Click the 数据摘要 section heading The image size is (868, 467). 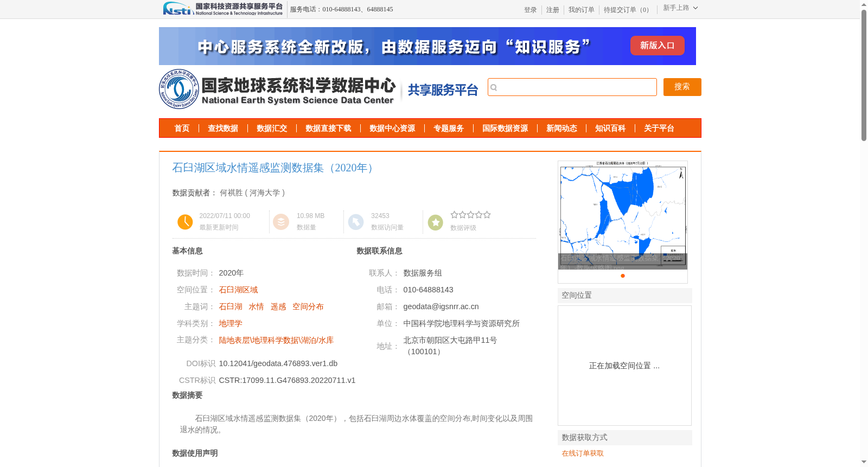click(187, 395)
